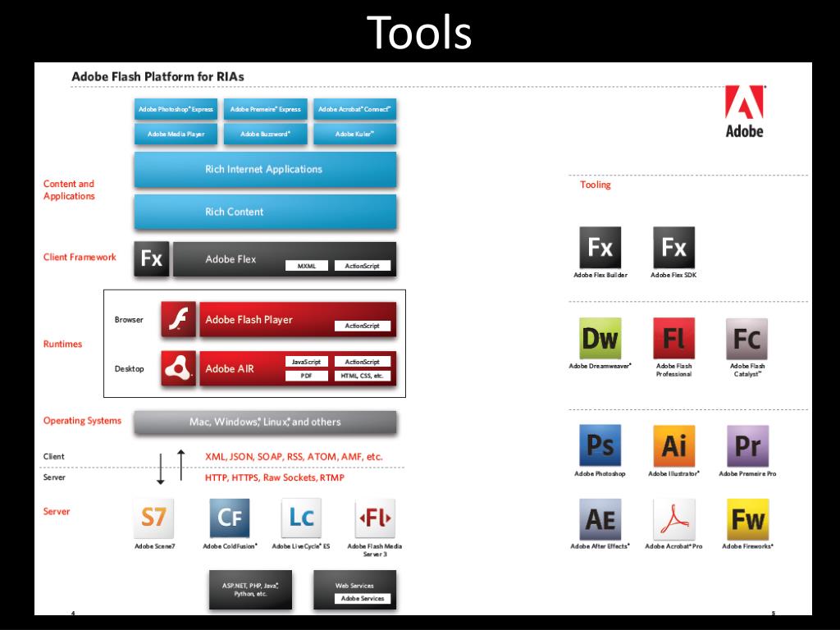Click the Adobe AIR red bar
Viewport: 840px width, 630px height.
point(298,368)
